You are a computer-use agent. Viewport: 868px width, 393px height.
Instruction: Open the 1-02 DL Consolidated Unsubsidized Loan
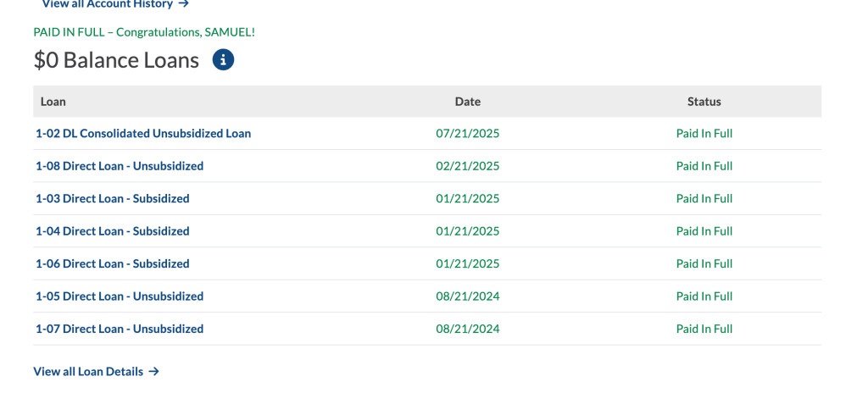click(143, 134)
